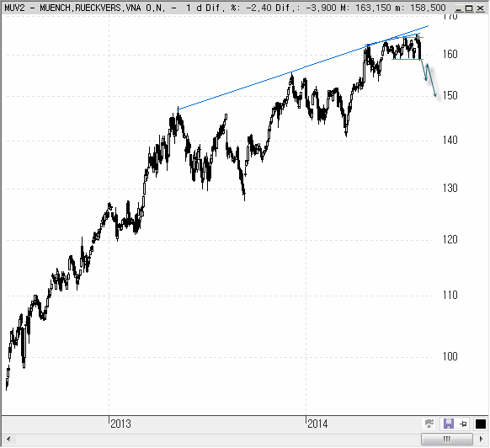The image size is (490, 448).
Task: Pick the black color swatch
Action: (x=481, y=424)
